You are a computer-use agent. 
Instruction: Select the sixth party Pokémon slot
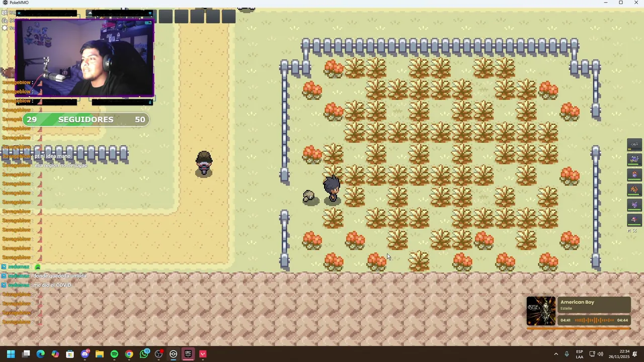pos(634,219)
